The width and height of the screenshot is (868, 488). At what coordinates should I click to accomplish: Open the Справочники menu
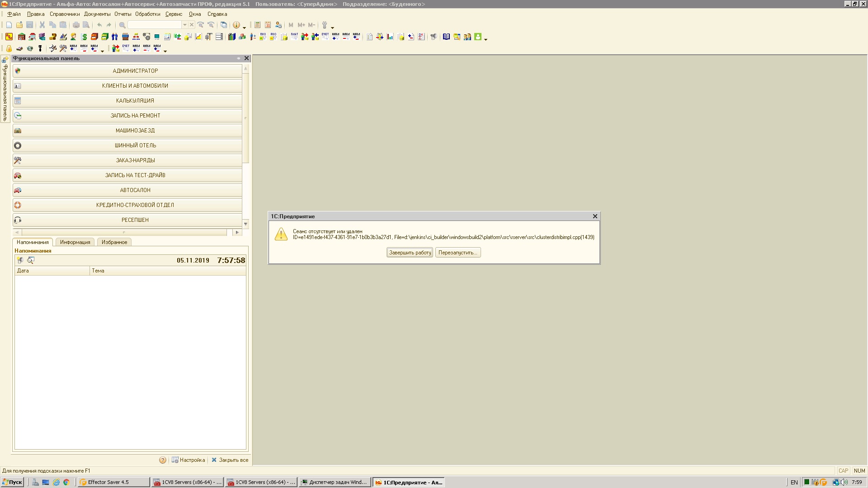click(65, 14)
